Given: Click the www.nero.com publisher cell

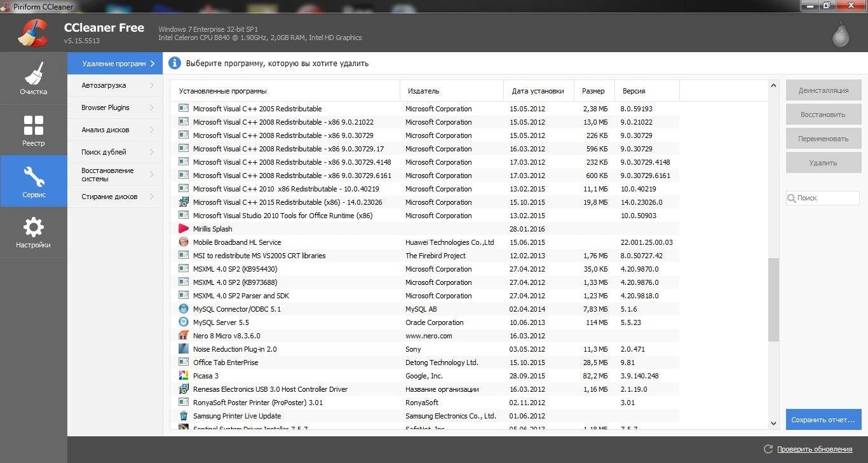Looking at the screenshot, I should click(x=429, y=336).
